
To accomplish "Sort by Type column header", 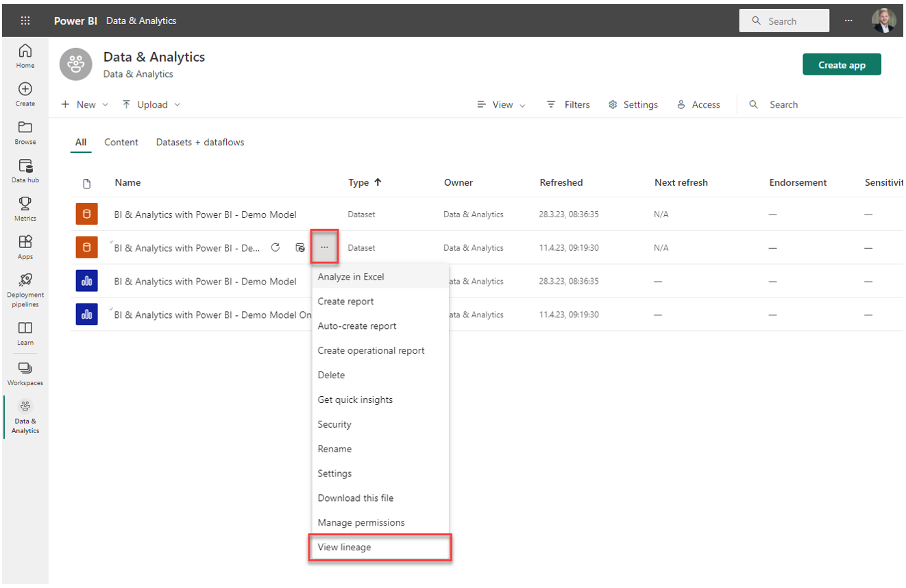I will coord(365,182).
